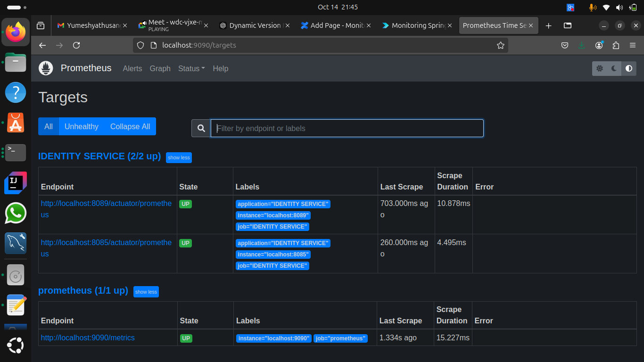This screenshot has width=644, height=362.
Task: Open the site security shield icon
Action: tap(140, 45)
